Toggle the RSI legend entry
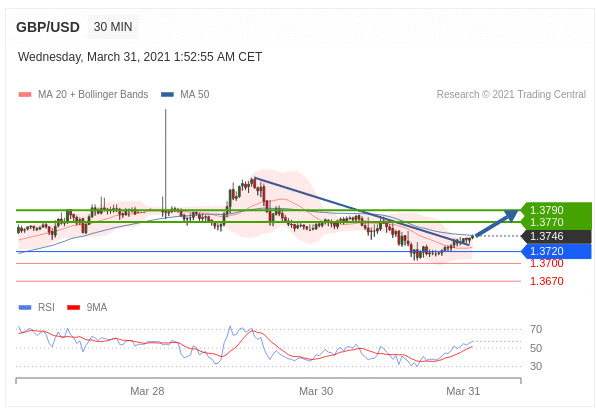This screenshot has width=596, height=410. click(37, 307)
